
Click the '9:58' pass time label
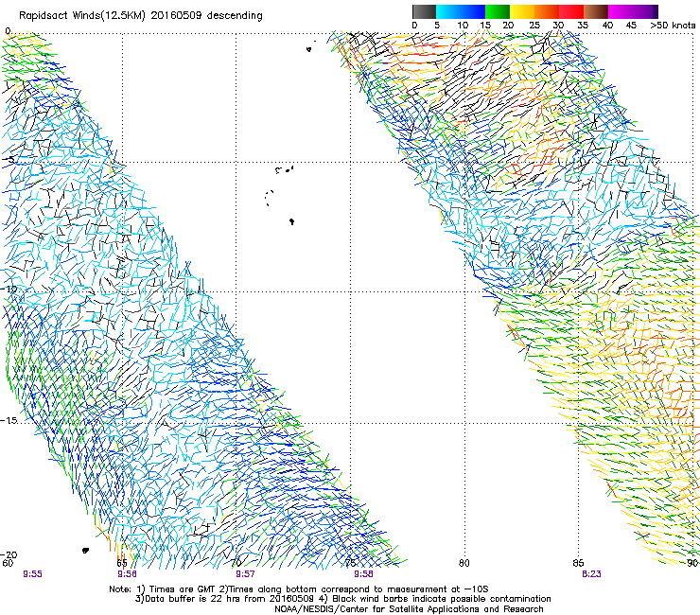tap(363, 574)
